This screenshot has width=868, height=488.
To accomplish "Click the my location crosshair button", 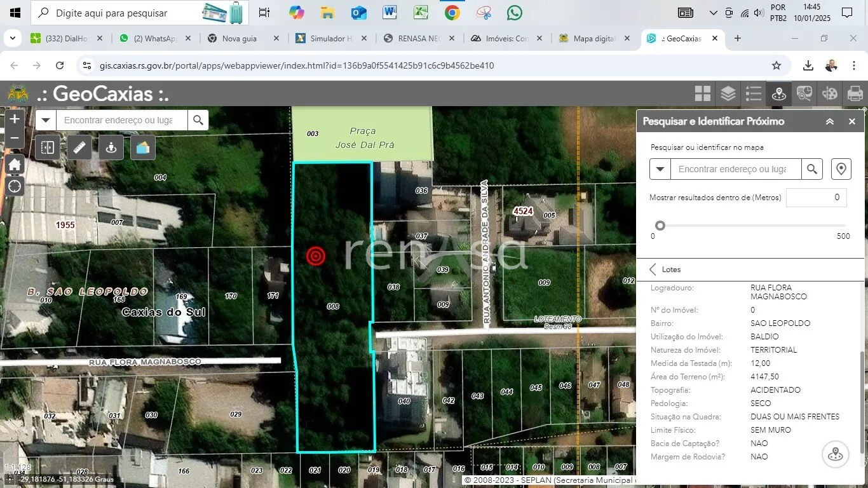I will [x=15, y=186].
